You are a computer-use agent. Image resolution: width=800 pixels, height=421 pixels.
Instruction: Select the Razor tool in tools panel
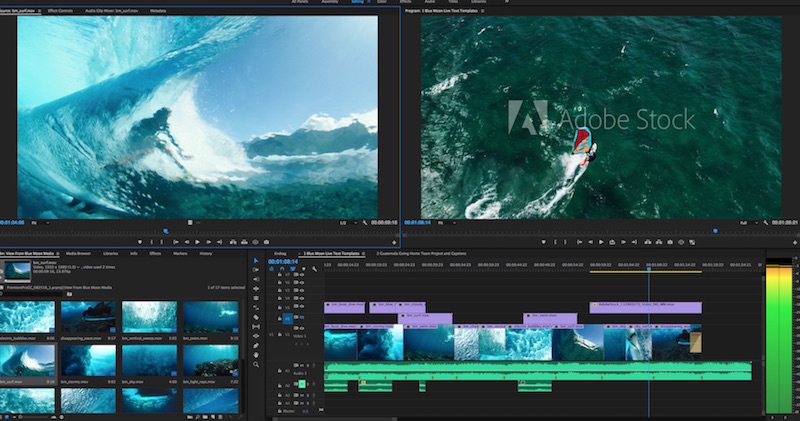tap(256, 317)
